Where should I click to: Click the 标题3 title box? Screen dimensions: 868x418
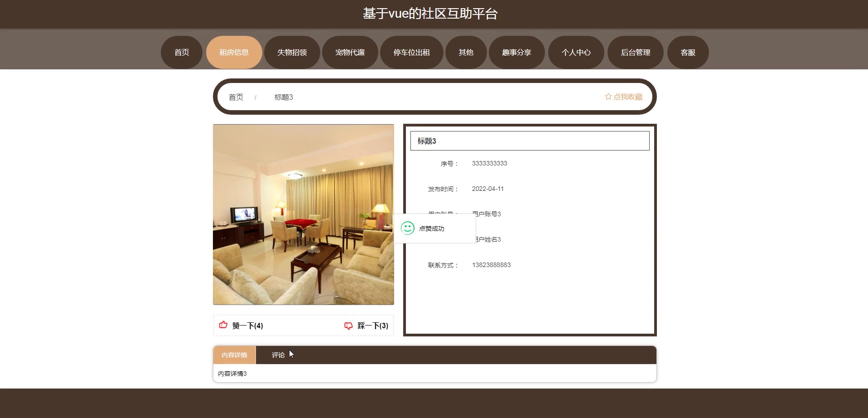pos(530,141)
